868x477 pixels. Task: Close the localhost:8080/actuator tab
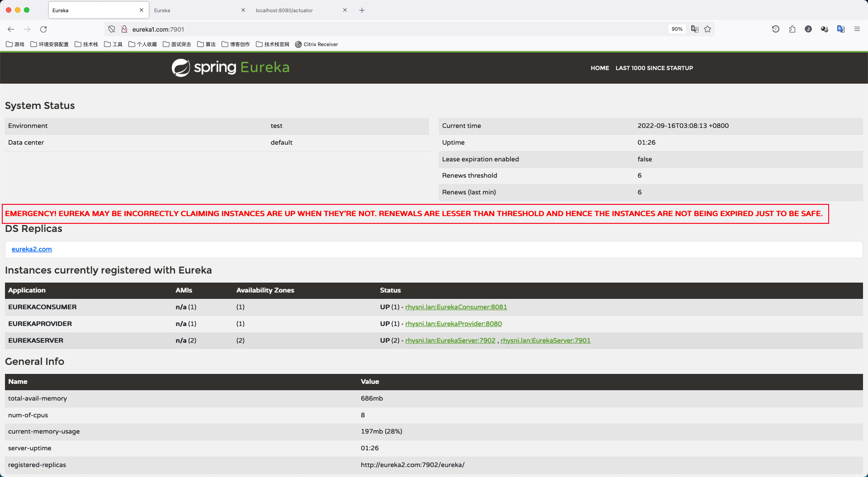[345, 10]
